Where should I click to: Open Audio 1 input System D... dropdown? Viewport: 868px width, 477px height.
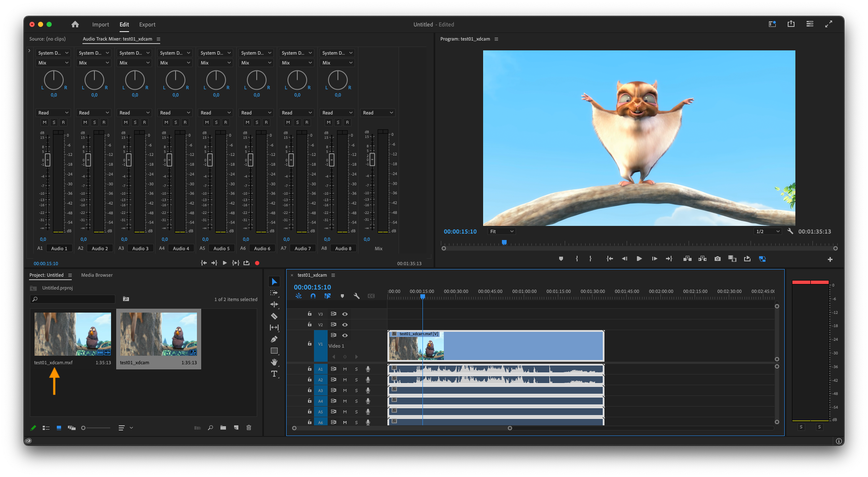click(53, 53)
